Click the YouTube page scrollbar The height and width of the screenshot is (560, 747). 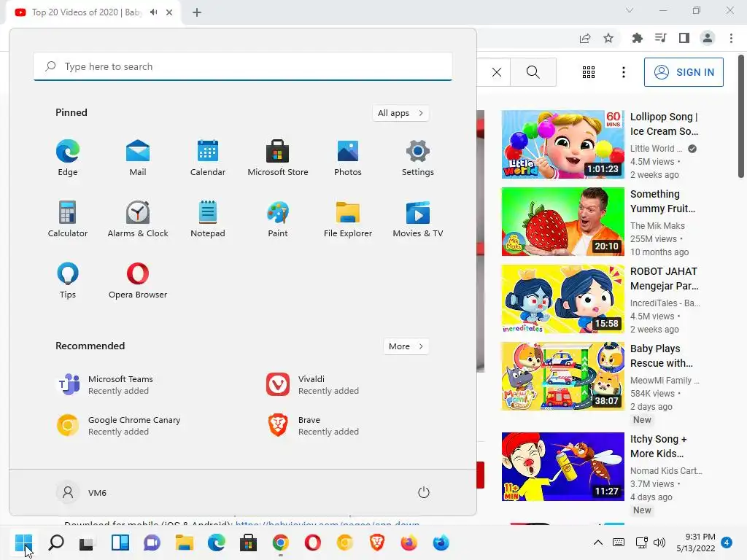pos(741,117)
